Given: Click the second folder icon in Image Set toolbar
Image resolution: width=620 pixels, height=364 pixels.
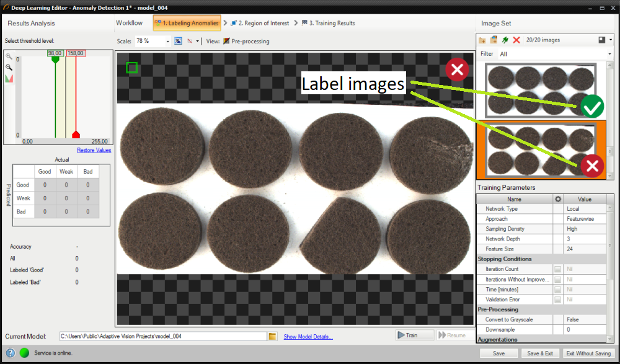Looking at the screenshot, I should tap(494, 40).
